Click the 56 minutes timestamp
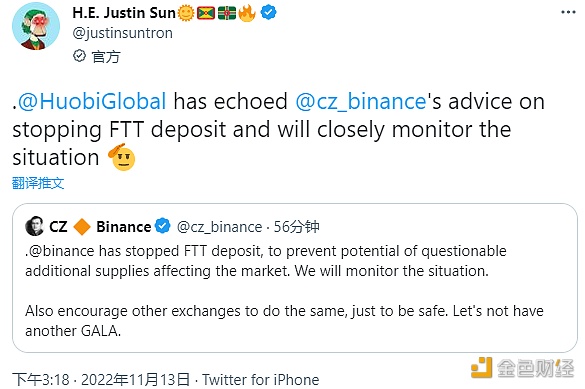Image resolution: width=585 pixels, height=389 pixels. [297, 227]
